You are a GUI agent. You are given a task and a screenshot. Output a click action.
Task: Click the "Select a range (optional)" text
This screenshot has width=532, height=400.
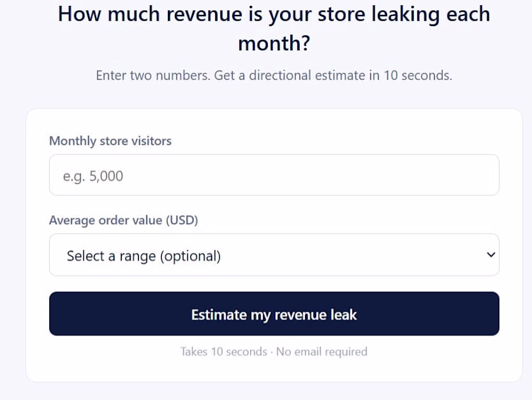[x=144, y=256]
